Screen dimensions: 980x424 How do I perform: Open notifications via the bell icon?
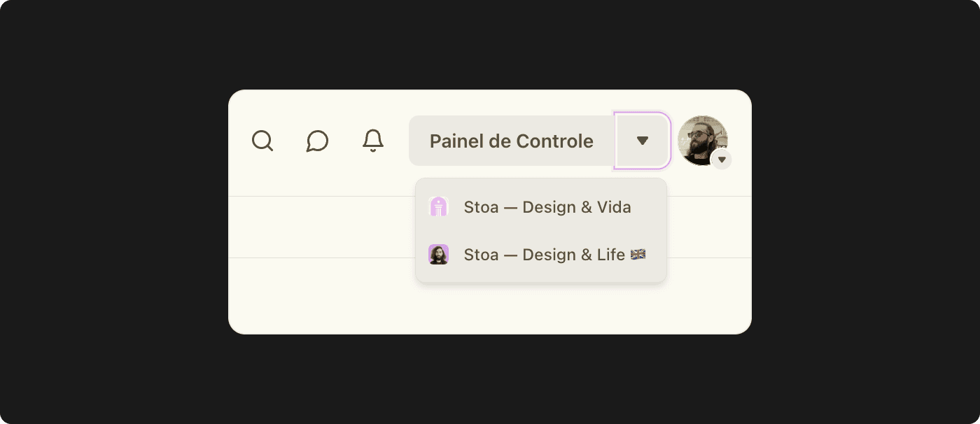[372, 141]
